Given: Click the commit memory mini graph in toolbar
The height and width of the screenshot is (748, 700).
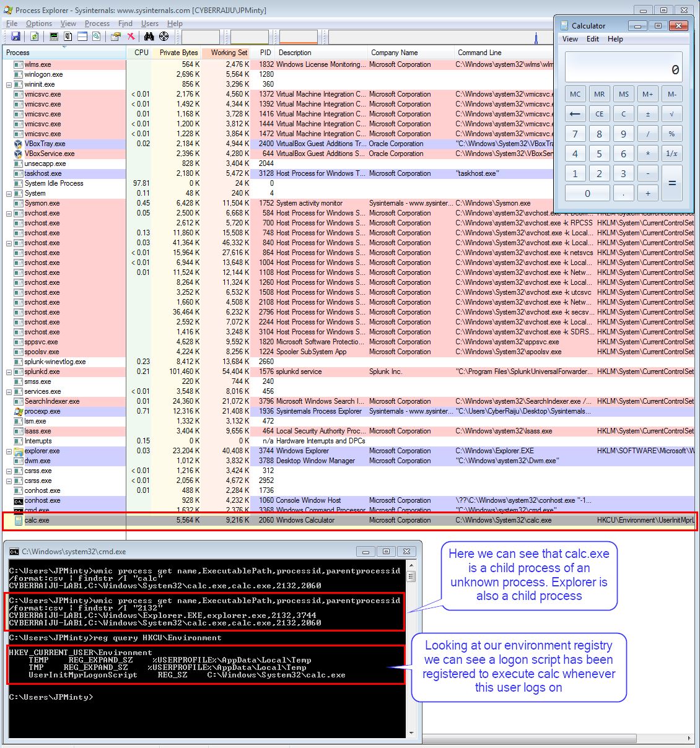Looking at the screenshot, I should tap(249, 37).
